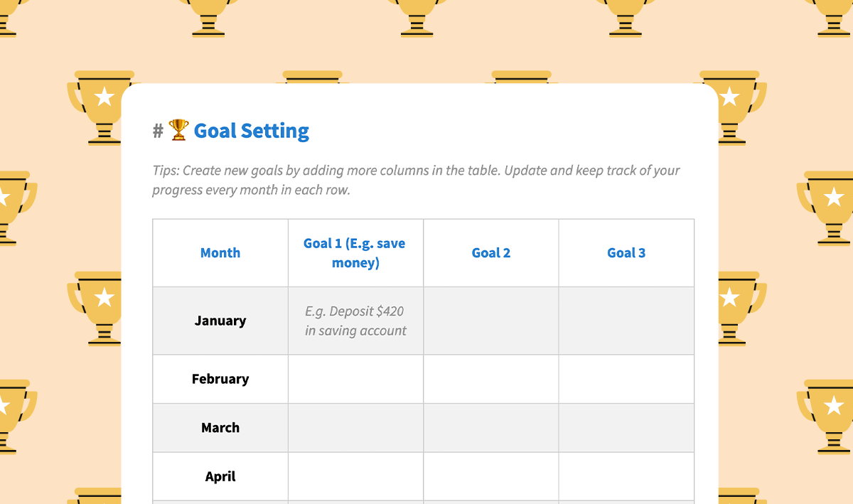This screenshot has width=853, height=504.
Task: Click the italic Tips description text
Action: tap(416, 181)
